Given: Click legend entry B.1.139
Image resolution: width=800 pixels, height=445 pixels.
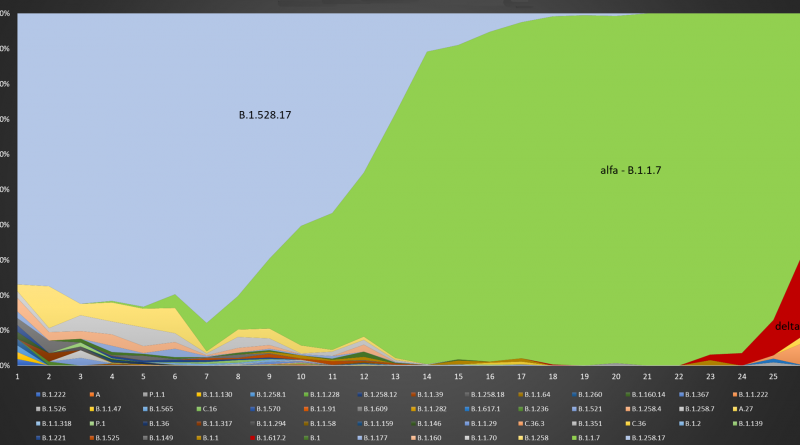Looking at the screenshot, I should point(747,424).
